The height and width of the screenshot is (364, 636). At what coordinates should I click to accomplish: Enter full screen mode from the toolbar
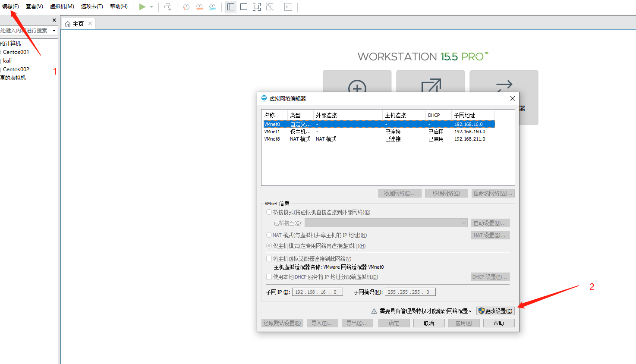pyautogui.click(x=257, y=7)
